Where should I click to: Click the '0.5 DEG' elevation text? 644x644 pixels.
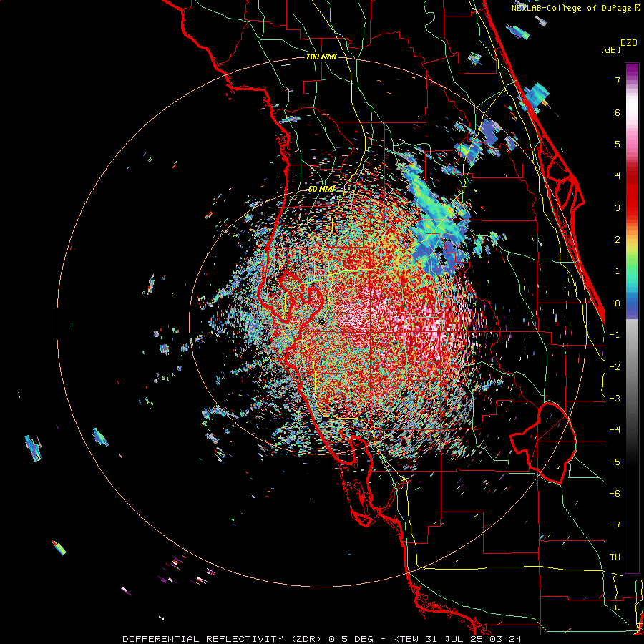[x=351, y=639]
